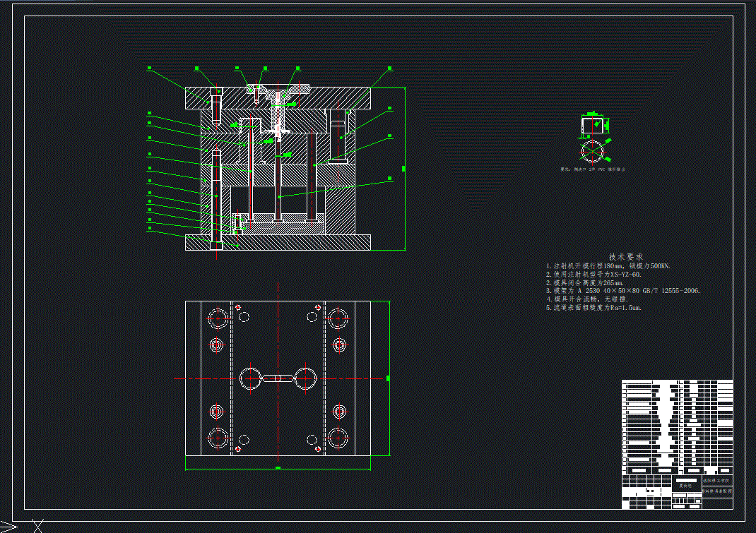Image resolution: width=756 pixels, height=533 pixels.
Task: Select the bottom-left guide pillar circle in plan view
Action: coord(218,438)
